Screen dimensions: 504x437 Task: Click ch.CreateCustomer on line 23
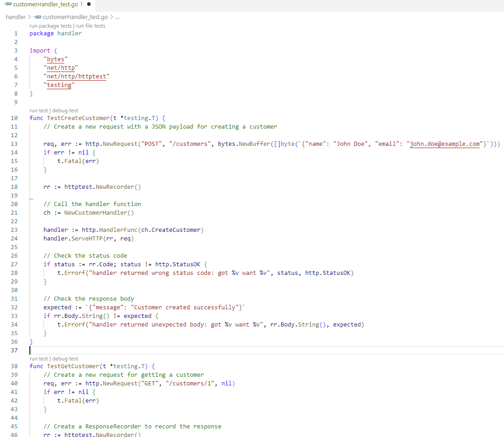[x=171, y=230]
